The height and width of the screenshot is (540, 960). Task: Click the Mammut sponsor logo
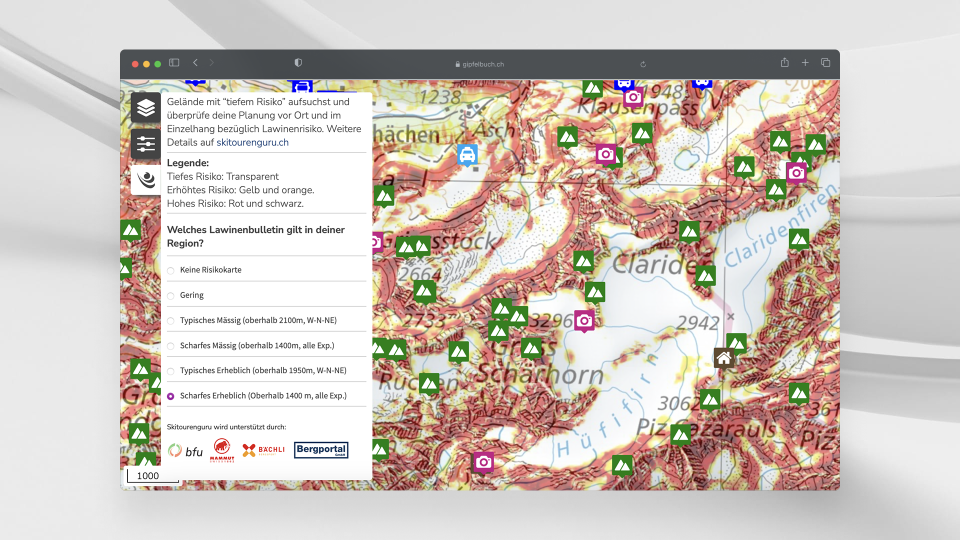pyautogui.click(x=222, y=451)
